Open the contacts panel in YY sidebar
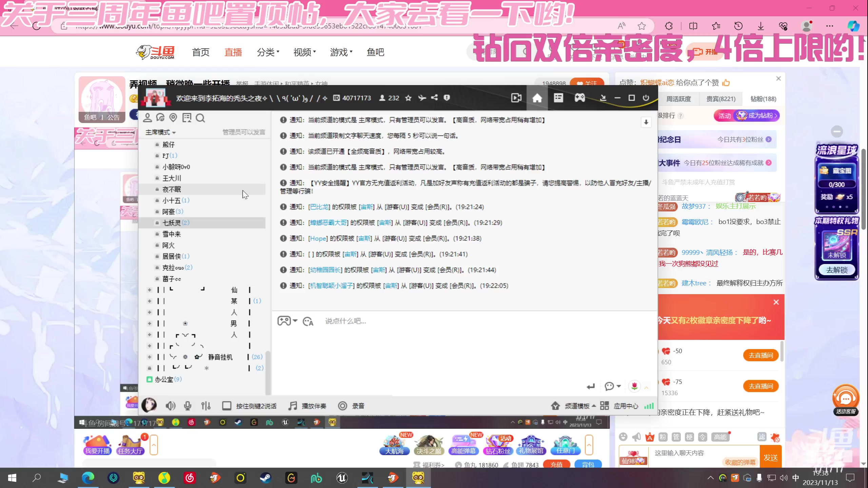The image size is (868, 488). 147,118
